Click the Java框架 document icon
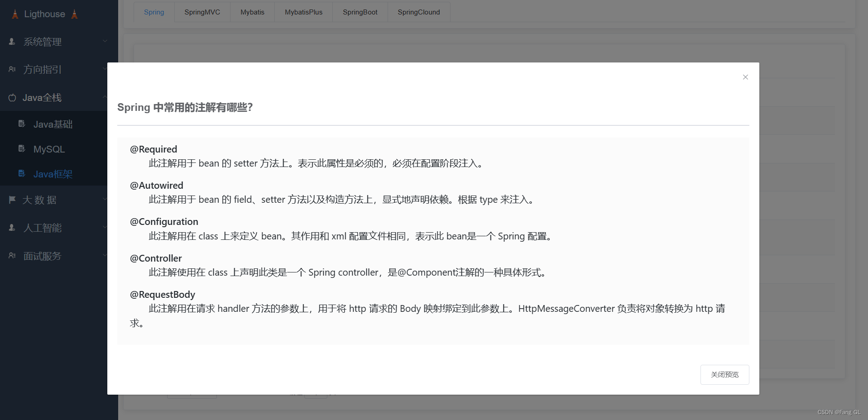This screenshot has height=420, width=868. point(21,173)
